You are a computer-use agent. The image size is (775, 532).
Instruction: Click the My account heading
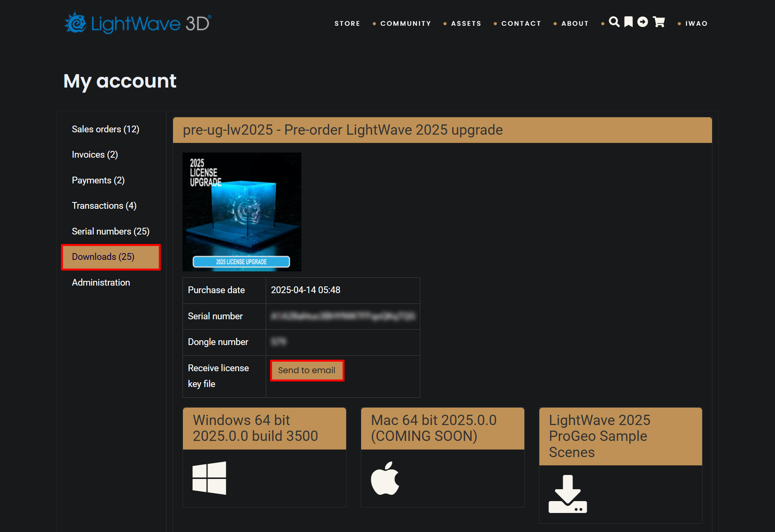click(120, 82)
